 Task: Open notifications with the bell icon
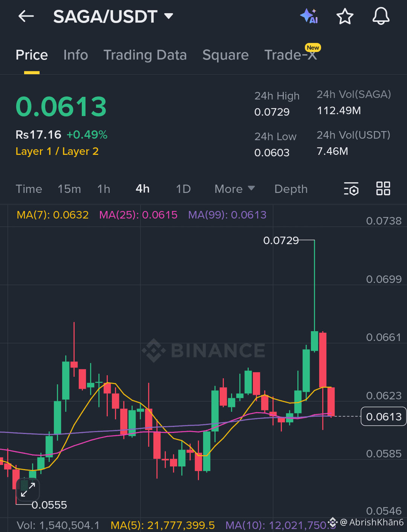381,16
